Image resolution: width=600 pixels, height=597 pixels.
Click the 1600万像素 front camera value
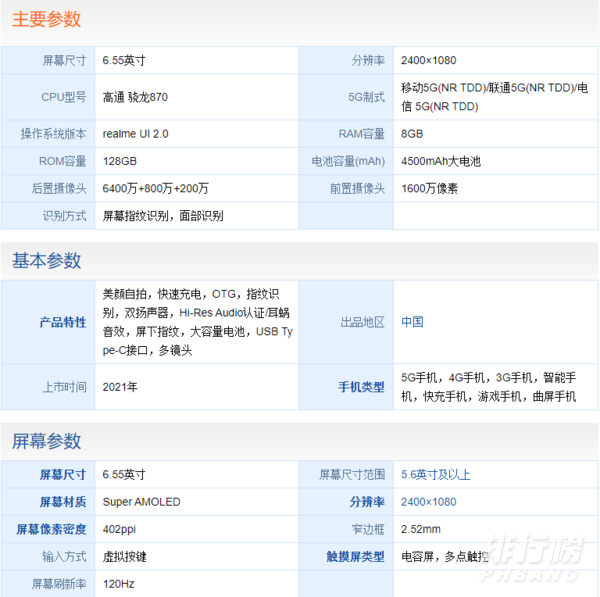pyautogui.click(x=429, y=188)
